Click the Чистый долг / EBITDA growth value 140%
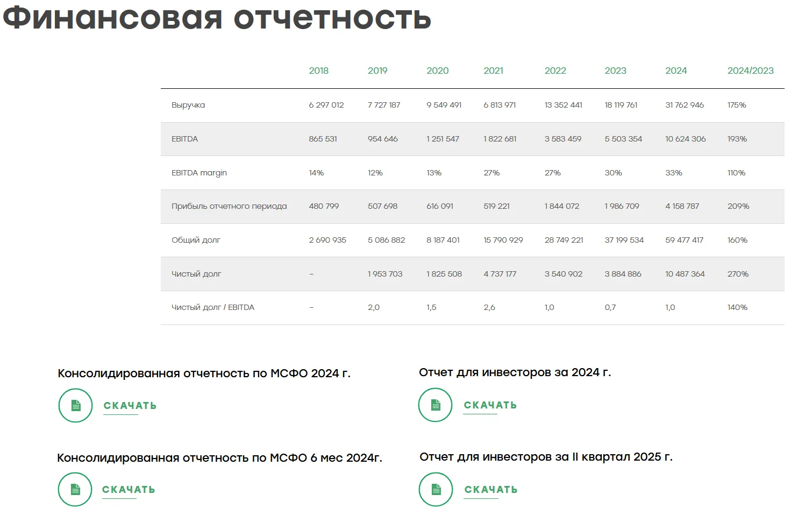This screenshot has width=812, height=508. coord(738,307)
